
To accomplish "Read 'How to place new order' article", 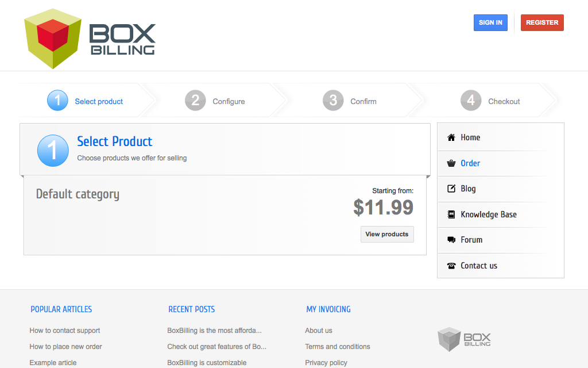I will [65, 347].
